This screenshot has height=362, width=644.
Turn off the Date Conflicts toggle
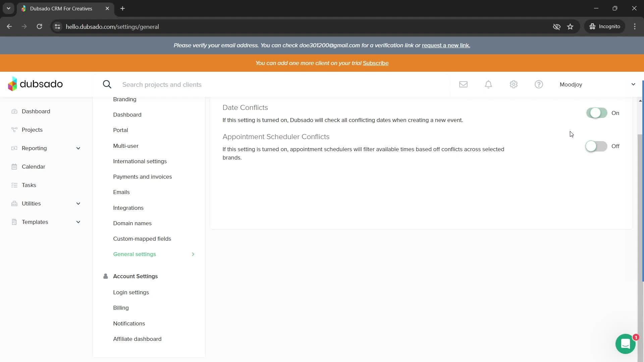coord(596,113)
